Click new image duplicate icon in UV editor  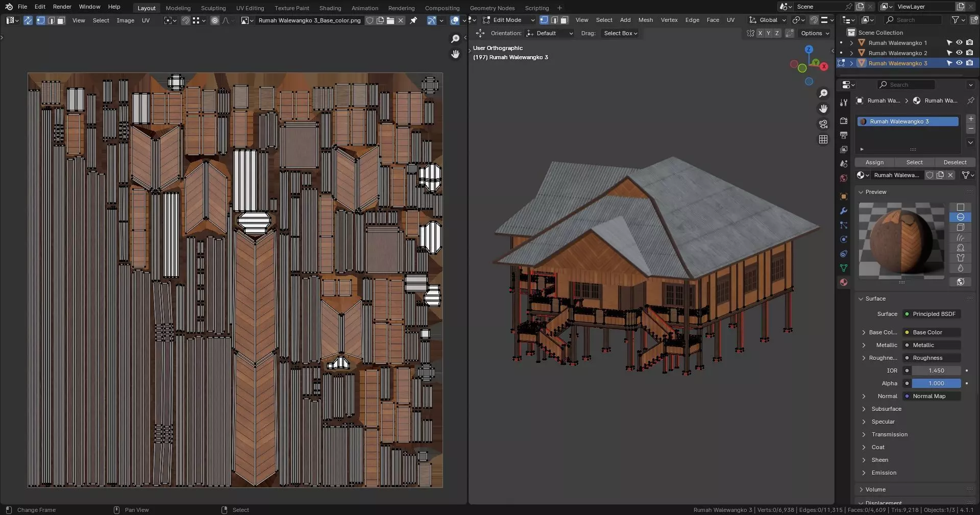click(x=380, y=20)
